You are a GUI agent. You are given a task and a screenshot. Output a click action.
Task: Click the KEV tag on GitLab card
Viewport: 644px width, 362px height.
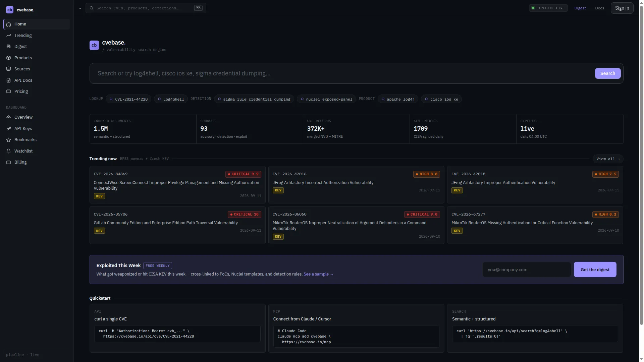99,231
